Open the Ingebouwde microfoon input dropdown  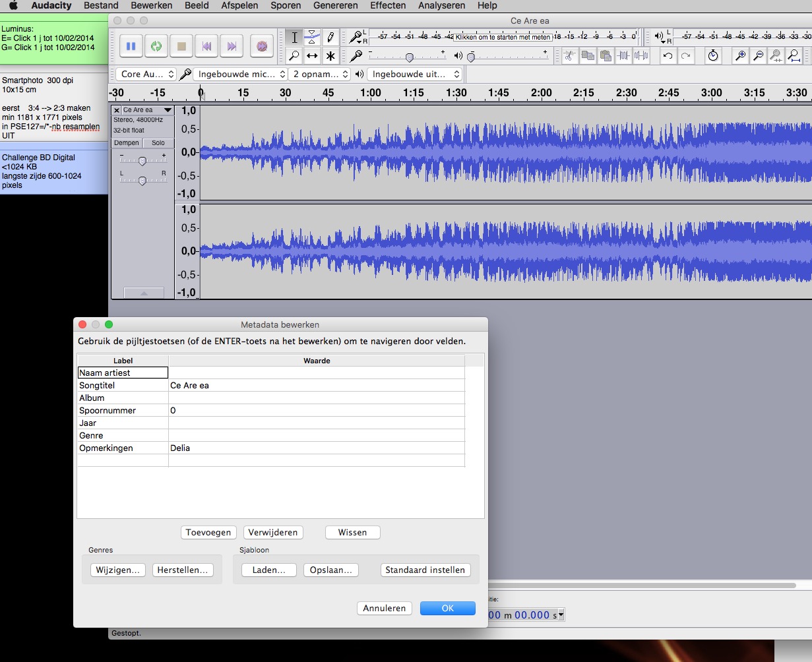pos(241,74)
